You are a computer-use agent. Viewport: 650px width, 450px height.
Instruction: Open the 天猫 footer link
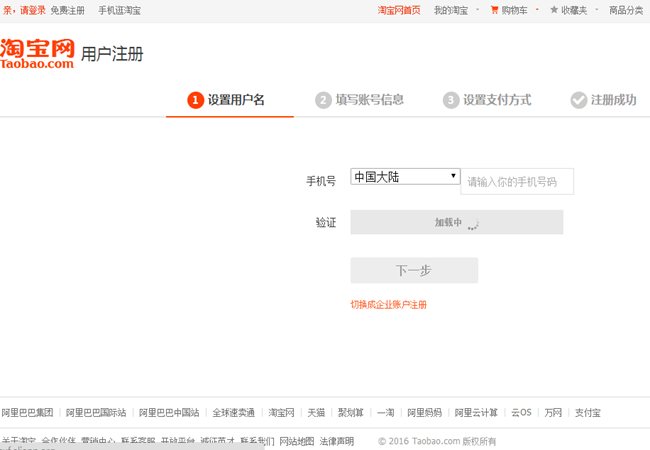coord(316,412)
